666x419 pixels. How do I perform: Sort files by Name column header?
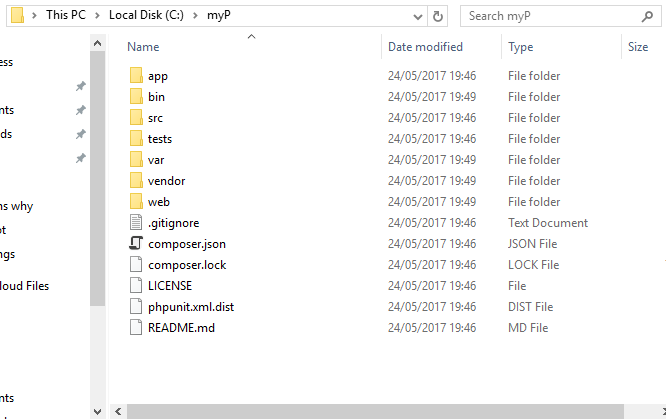[x=143, y=47]
